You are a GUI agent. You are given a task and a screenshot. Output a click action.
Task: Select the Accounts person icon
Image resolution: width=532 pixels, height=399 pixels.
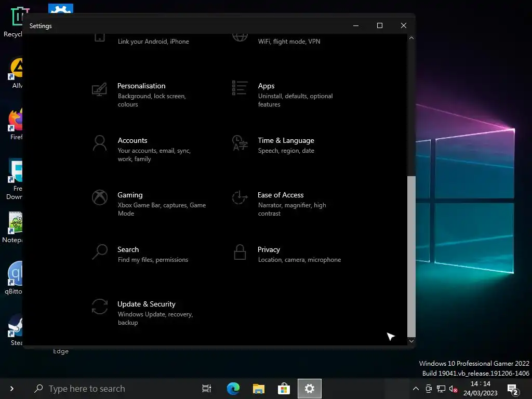point(100,143)
